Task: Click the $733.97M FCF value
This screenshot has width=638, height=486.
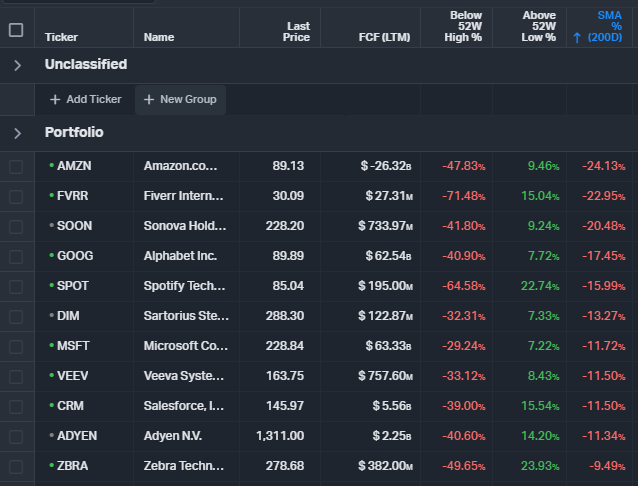Action: pyautogui.click(x=386, y=226)
